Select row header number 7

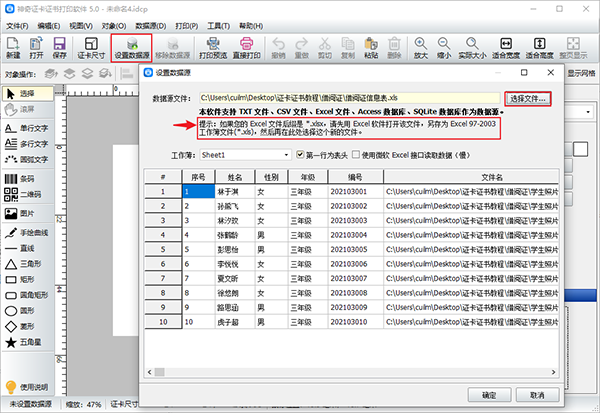[163, 278]
